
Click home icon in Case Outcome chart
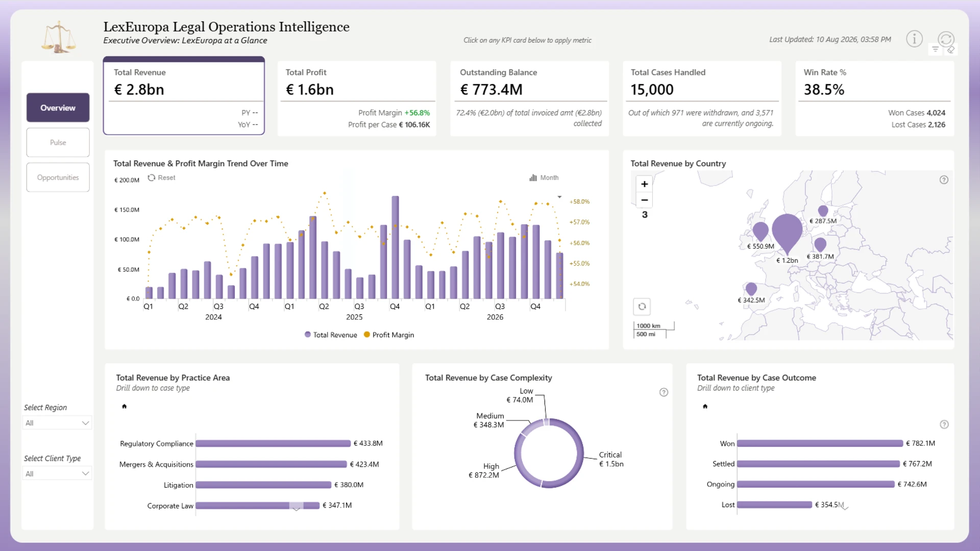click(x=705, y=407)
